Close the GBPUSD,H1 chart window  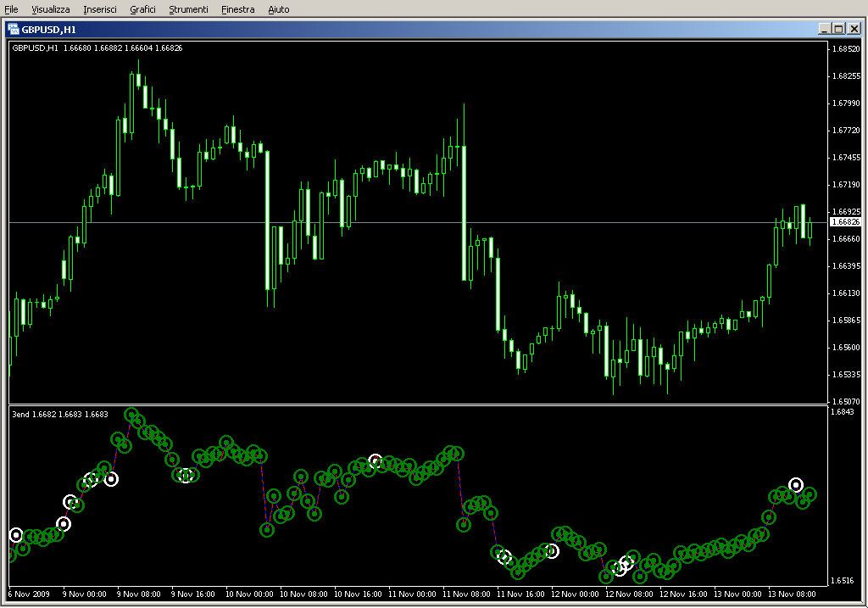tap(854, 29)
